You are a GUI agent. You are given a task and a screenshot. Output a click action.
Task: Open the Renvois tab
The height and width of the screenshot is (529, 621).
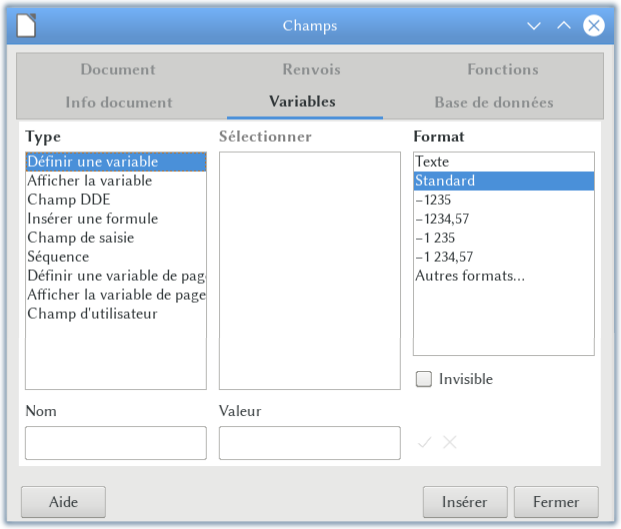pyautogui.click(x=311, y=69)
